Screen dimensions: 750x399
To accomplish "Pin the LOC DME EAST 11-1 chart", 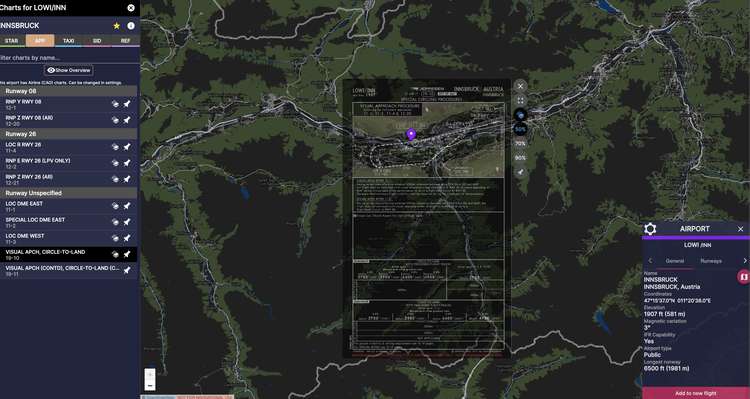I will coord(127,206).
